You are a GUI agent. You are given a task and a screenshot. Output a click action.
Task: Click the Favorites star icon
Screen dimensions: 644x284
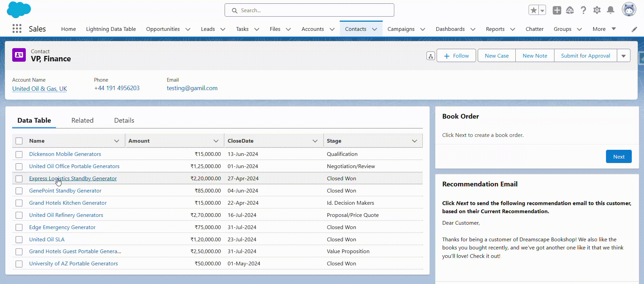pos(533,10)
